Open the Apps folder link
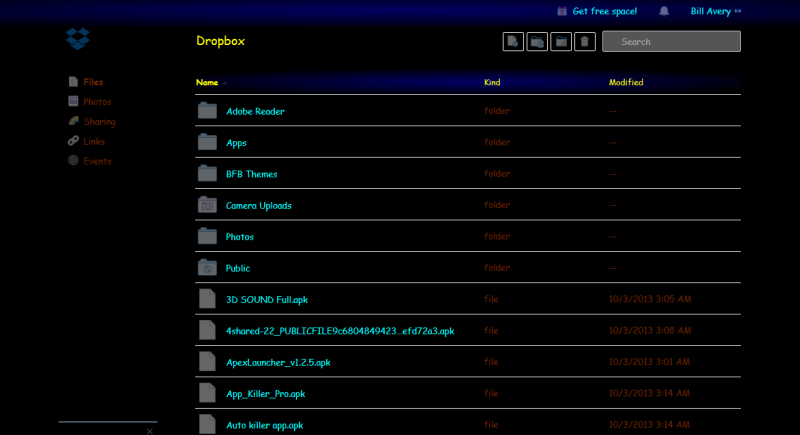Image resolution: width=800 pixels, height=435 pixels. pos(236,143)
